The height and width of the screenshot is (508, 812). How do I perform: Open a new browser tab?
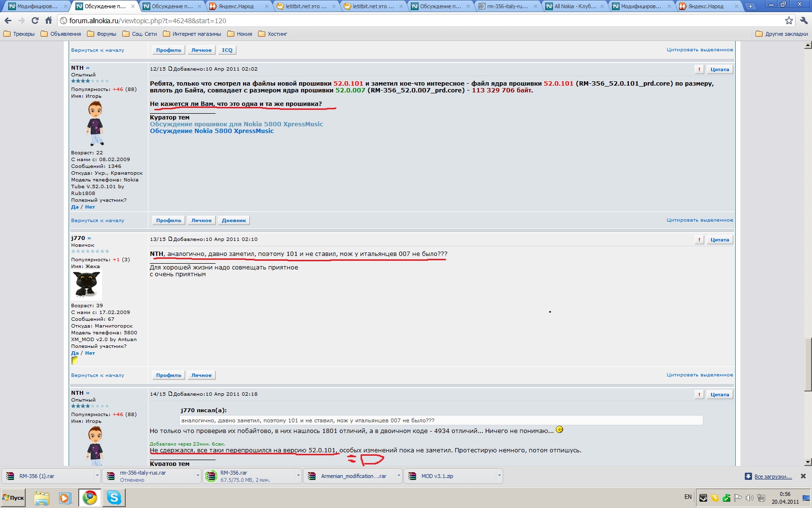pyautogui.click(x=750, y=6)
